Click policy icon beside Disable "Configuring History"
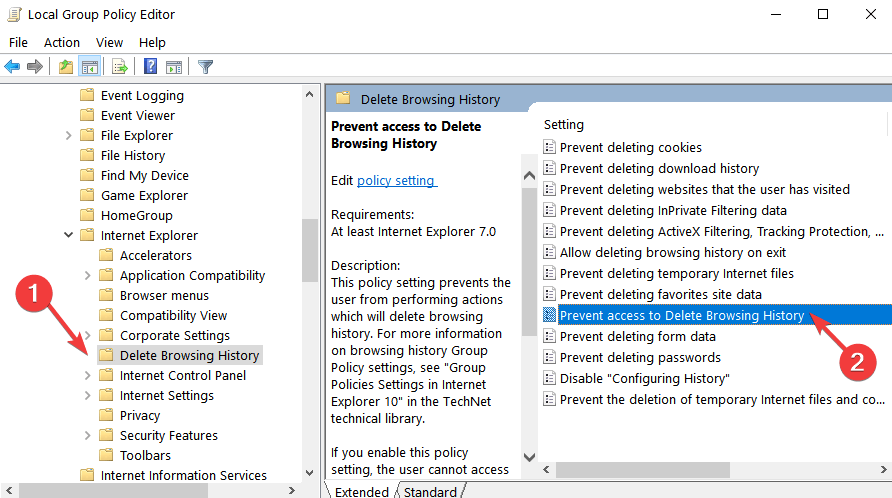Screen dimensions: 892x498 (x=549, y=378)
